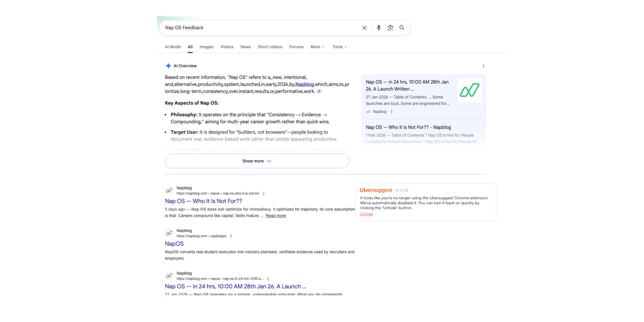Viewport: 644px width, 322px height.
Task: Open the Tools dropdown
Action: click(x=339, y=47)
